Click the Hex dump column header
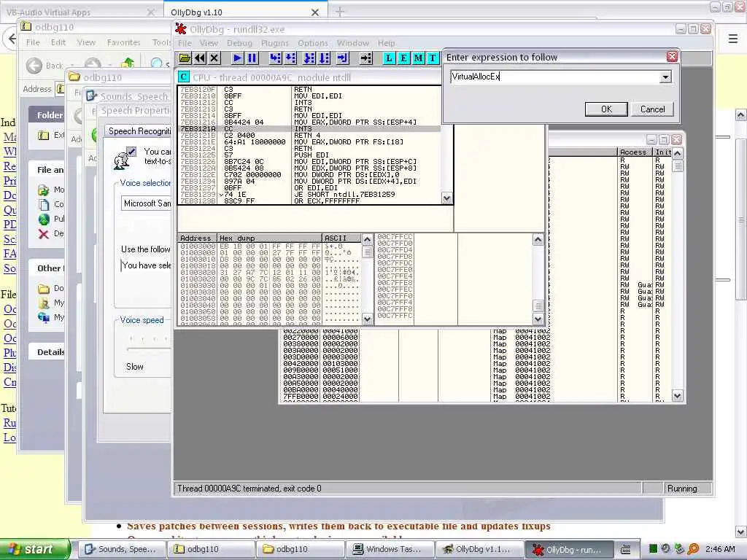 pos(270,238)
